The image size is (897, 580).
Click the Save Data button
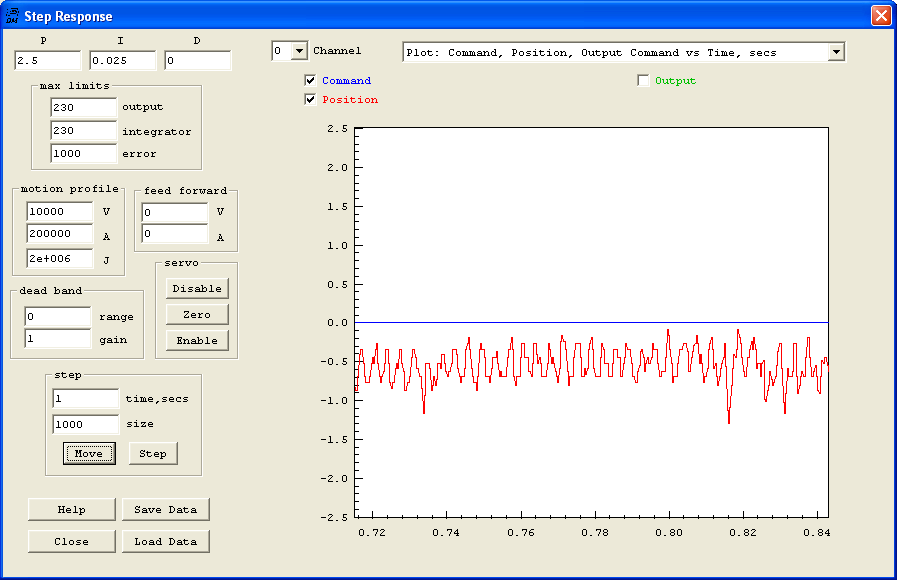tap(166, 510)
